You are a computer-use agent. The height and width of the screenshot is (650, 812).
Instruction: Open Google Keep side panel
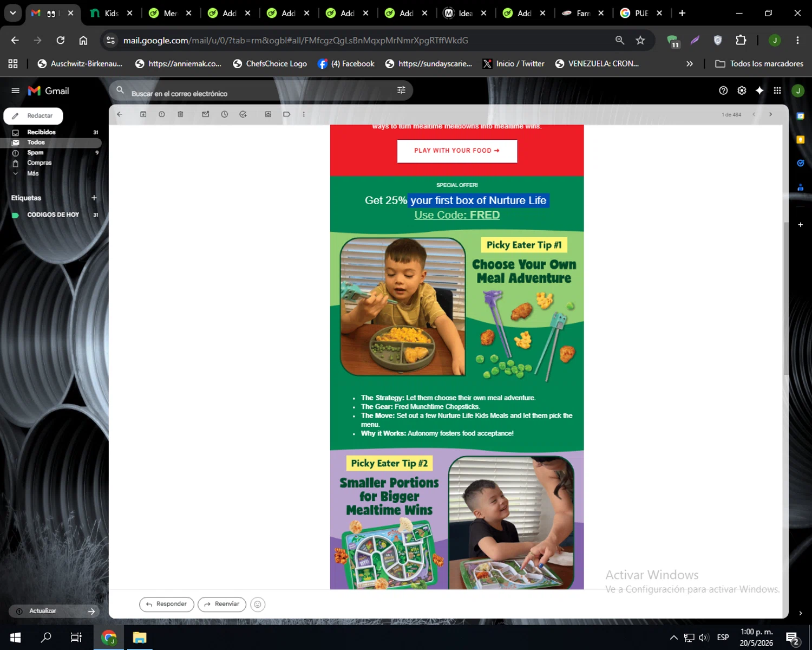coord(800,140)
